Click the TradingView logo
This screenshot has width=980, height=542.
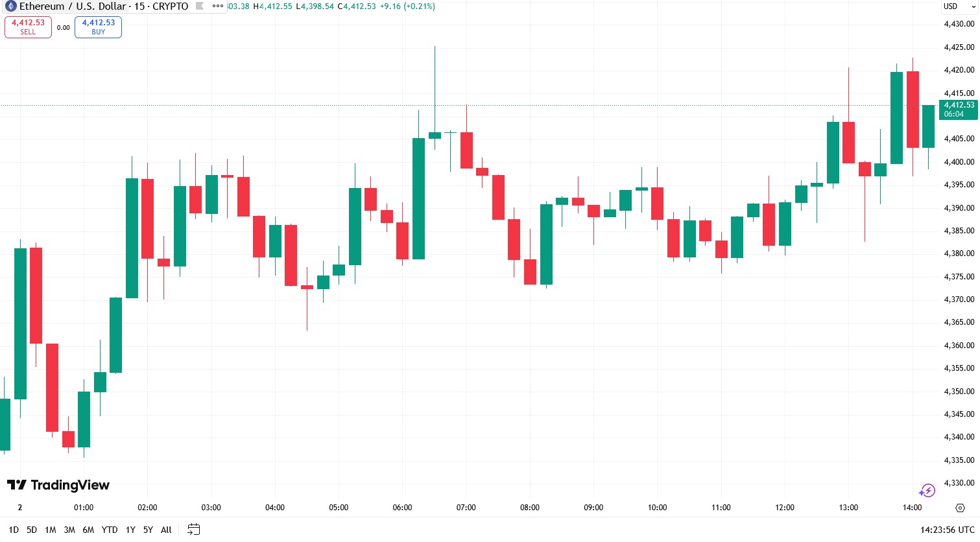(x=58, y=485)
